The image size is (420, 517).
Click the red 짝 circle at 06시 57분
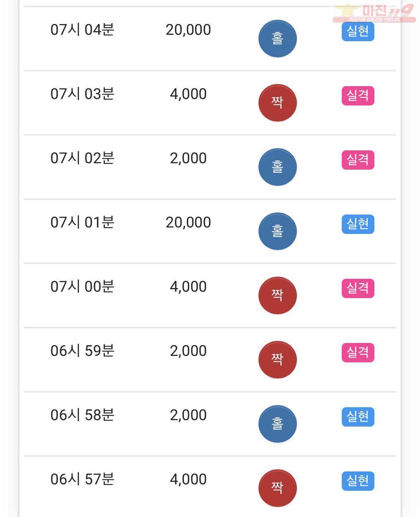click(277, 488)
